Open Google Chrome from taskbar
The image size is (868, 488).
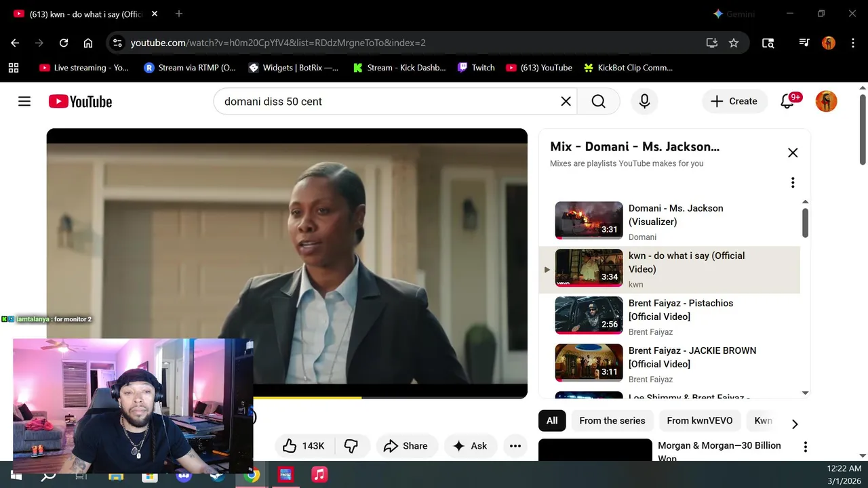pos(252,475)
